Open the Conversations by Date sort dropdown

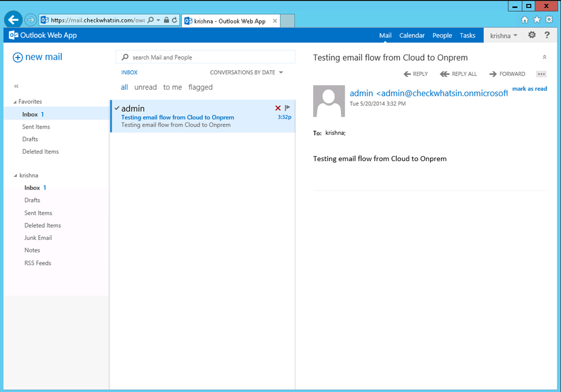pos(247,73)
